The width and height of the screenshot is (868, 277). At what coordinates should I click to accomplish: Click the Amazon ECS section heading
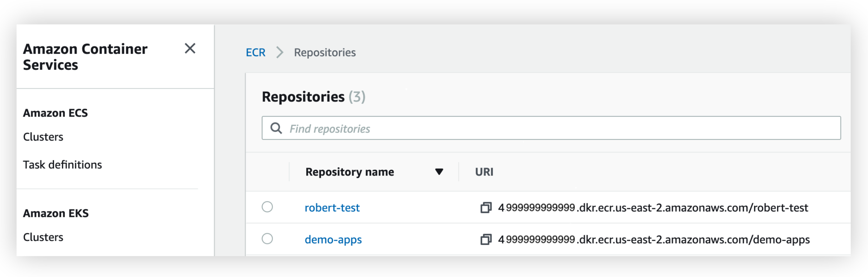[x=55, y=113]
